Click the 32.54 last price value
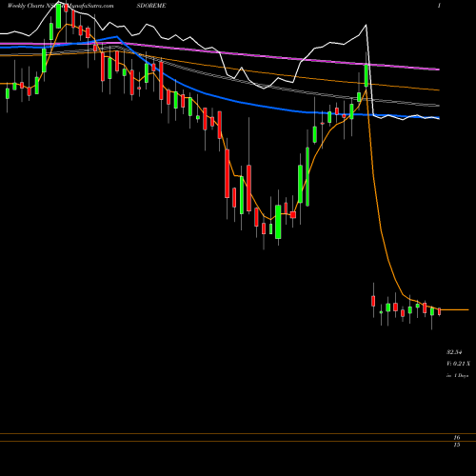The height and width of the screenshot is (476, 476). pos(454,352)
